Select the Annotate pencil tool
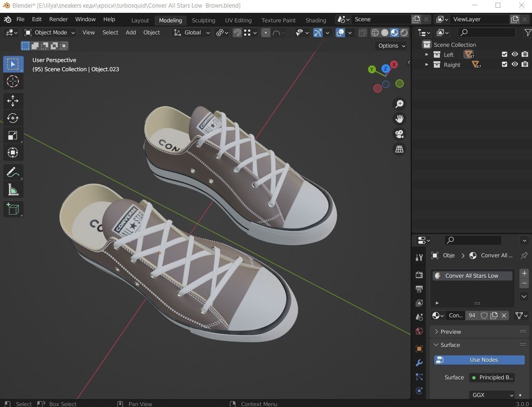The image size is (532, 407). pos(13,172)
